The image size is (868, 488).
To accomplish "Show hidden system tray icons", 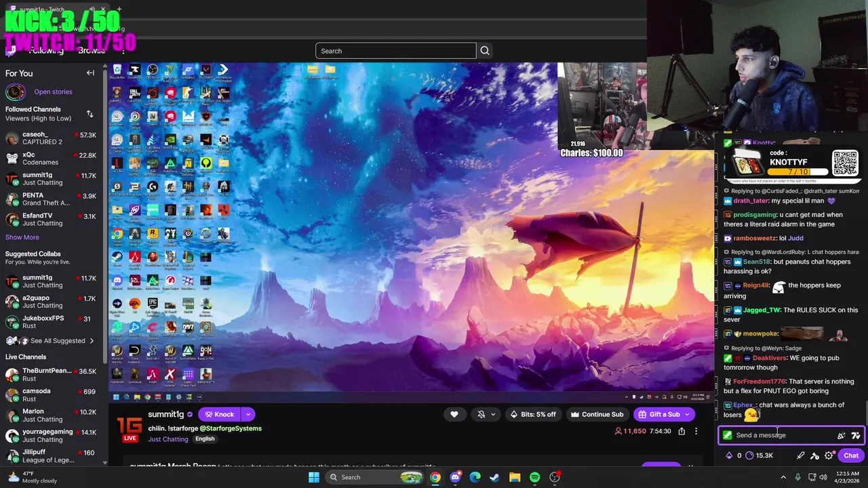I will click(x=783, y=477).
